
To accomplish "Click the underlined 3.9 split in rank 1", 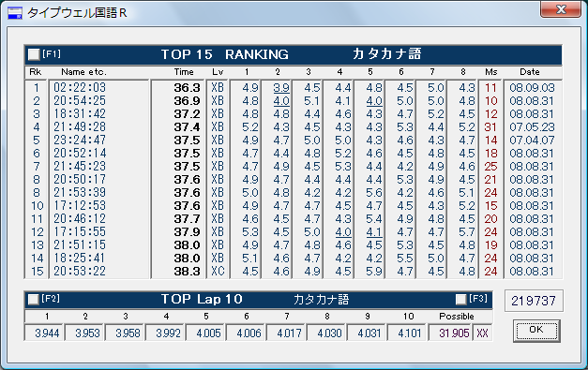I will pos(281,88).
